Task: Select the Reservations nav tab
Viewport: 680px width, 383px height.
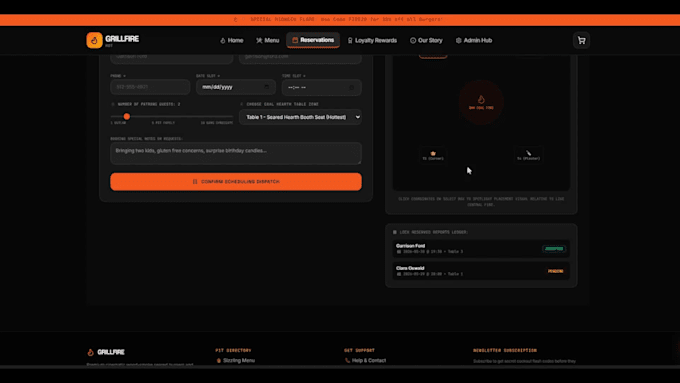Action: click(313, 40)
